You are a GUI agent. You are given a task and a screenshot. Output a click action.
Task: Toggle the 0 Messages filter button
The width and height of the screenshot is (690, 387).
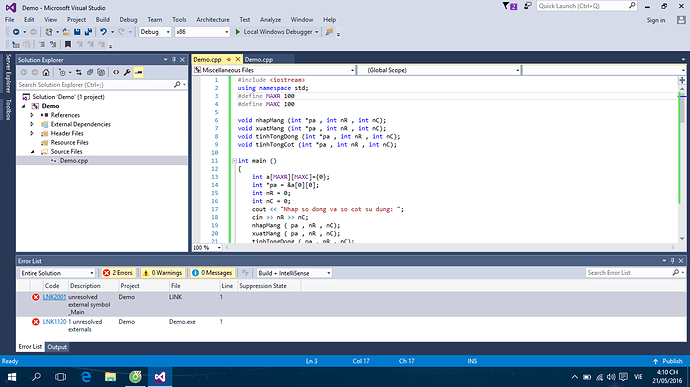coord(212,273)
